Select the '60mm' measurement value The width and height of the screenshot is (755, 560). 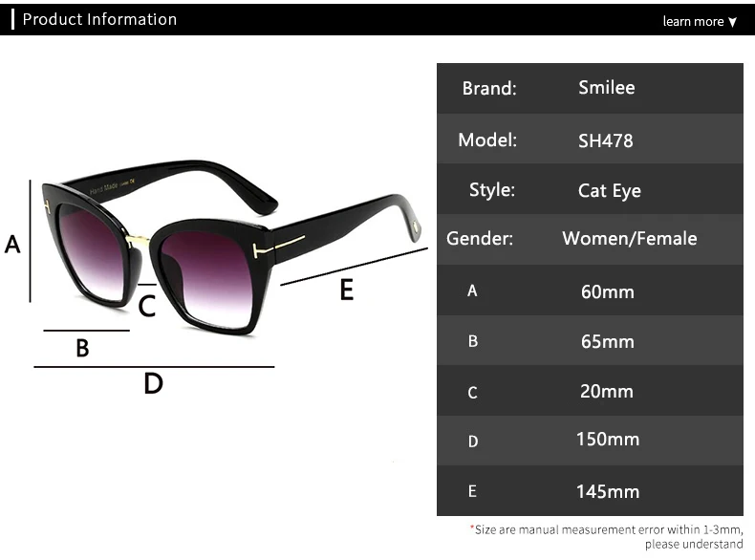point(607,291)
